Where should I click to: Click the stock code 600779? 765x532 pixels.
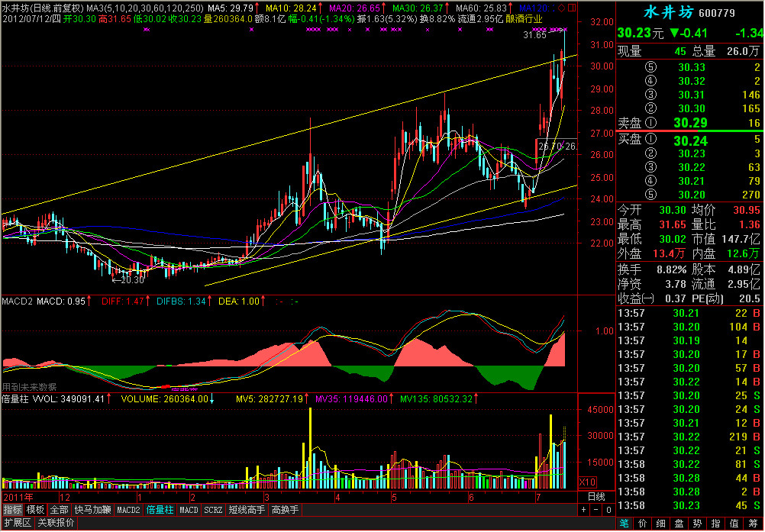click(x=717, y=13)
